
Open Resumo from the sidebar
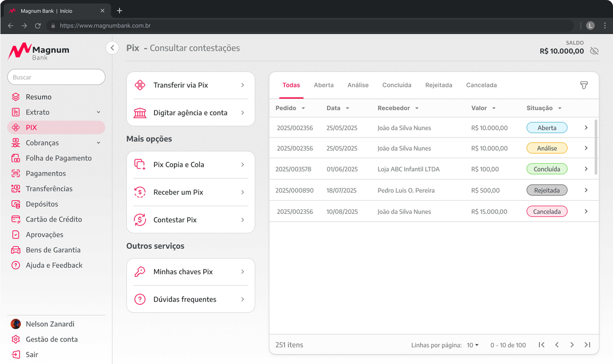(39, 97)
